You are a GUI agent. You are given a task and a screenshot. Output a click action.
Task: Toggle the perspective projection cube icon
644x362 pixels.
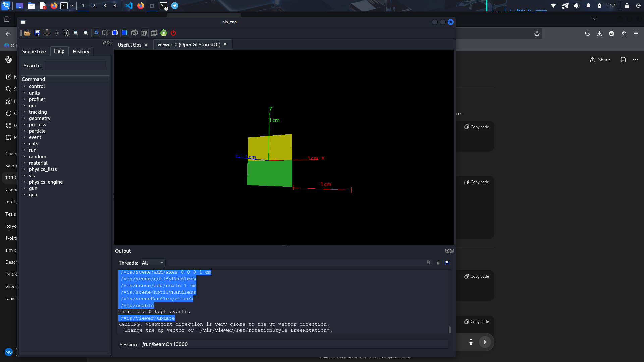coord(144,33)
